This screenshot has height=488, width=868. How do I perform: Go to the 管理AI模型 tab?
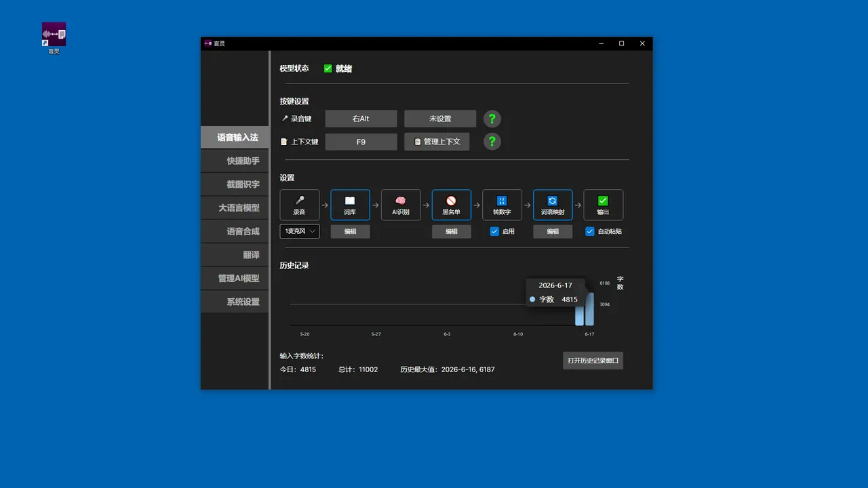pyautogui.click(x=235, y=279)
